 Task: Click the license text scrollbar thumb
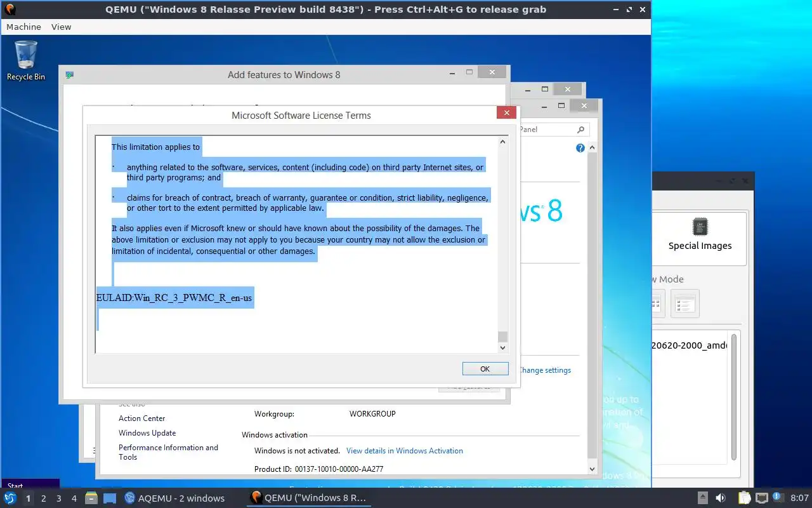[x=502, y=337]
